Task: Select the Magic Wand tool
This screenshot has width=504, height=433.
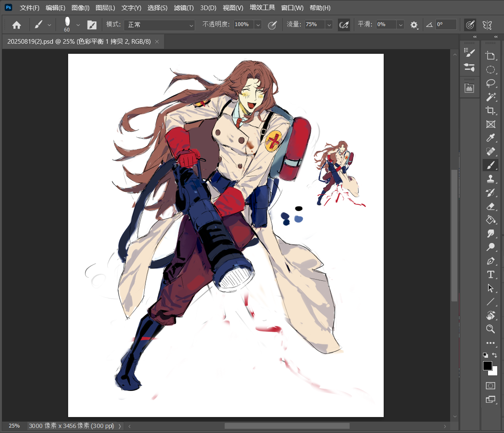Action: [x=490, y=97]
